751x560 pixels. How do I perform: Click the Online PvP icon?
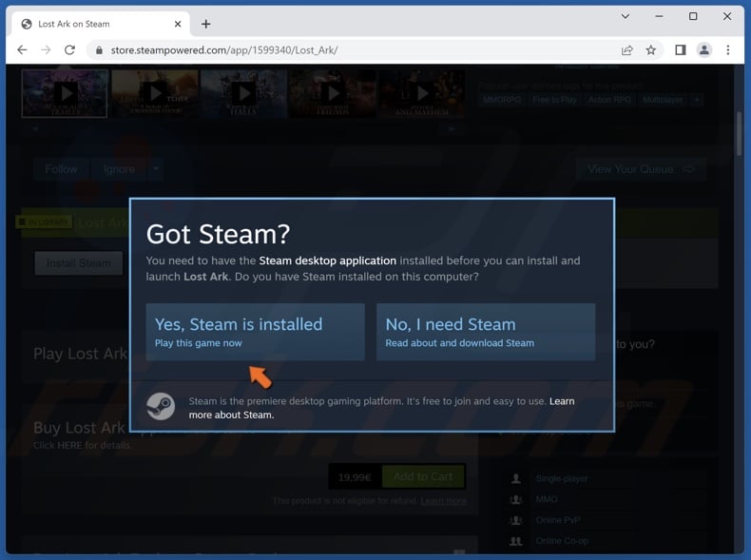click(x=516, y=520)
